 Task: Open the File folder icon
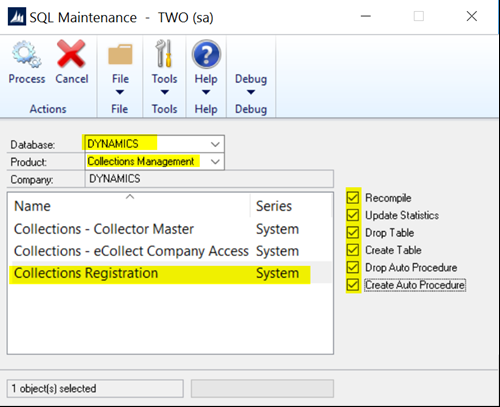point(120,54)
